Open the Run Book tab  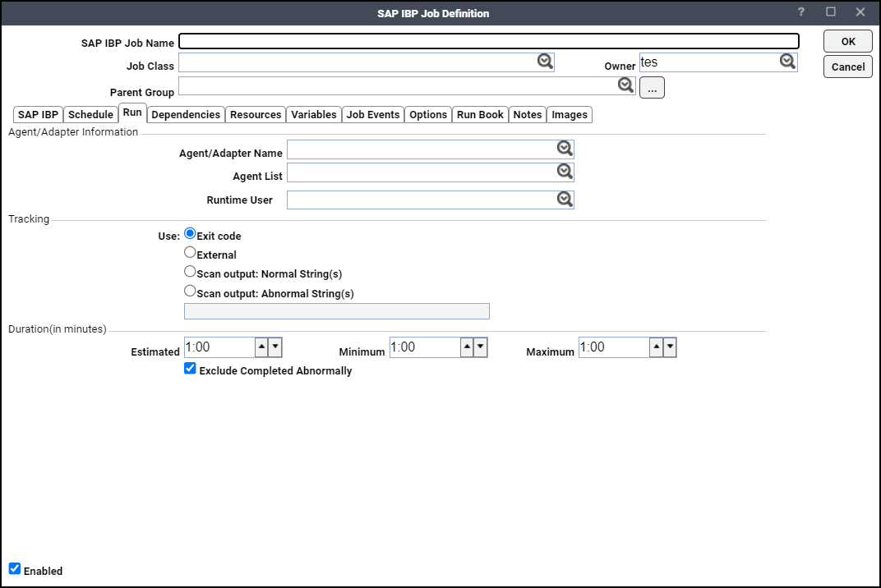pos(481,115)
